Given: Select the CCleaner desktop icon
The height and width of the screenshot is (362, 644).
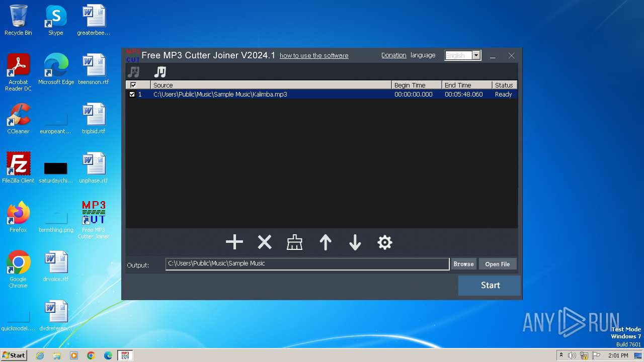Looking at the screenshot, I should pyautogui.click(x=18, y=119).
